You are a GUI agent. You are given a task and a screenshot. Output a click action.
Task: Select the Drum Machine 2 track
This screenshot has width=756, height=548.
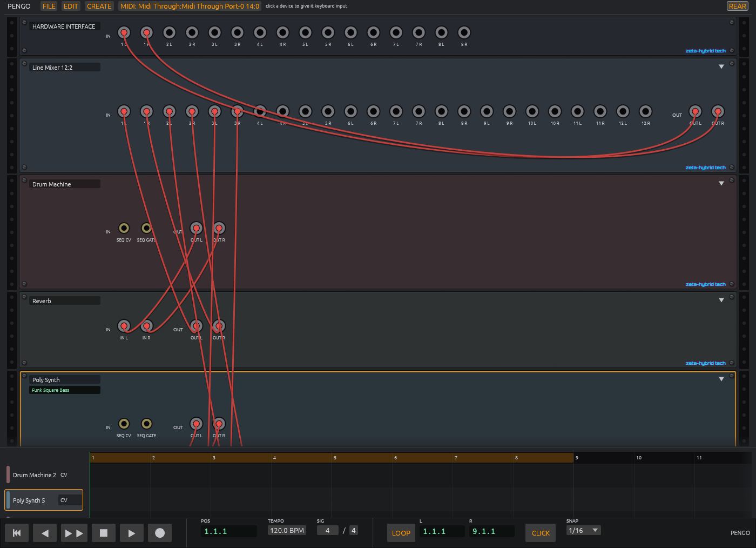pyautogui.click(x=44, y=475)
